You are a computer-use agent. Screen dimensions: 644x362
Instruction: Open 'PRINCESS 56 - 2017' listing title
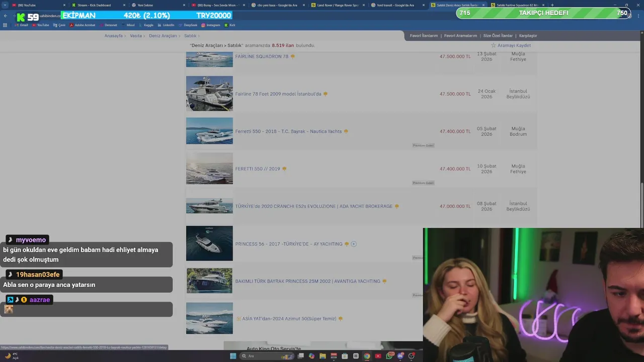[x=289, y=244]
